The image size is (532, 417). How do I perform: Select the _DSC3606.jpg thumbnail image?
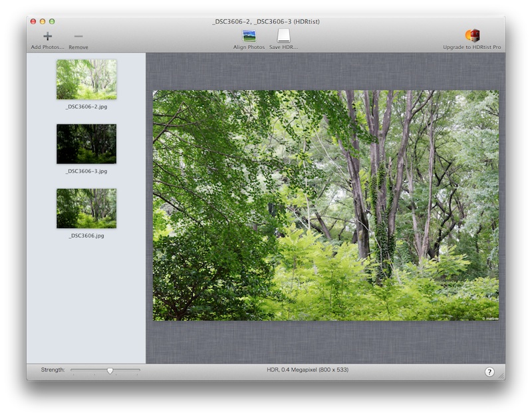(86, 208)
